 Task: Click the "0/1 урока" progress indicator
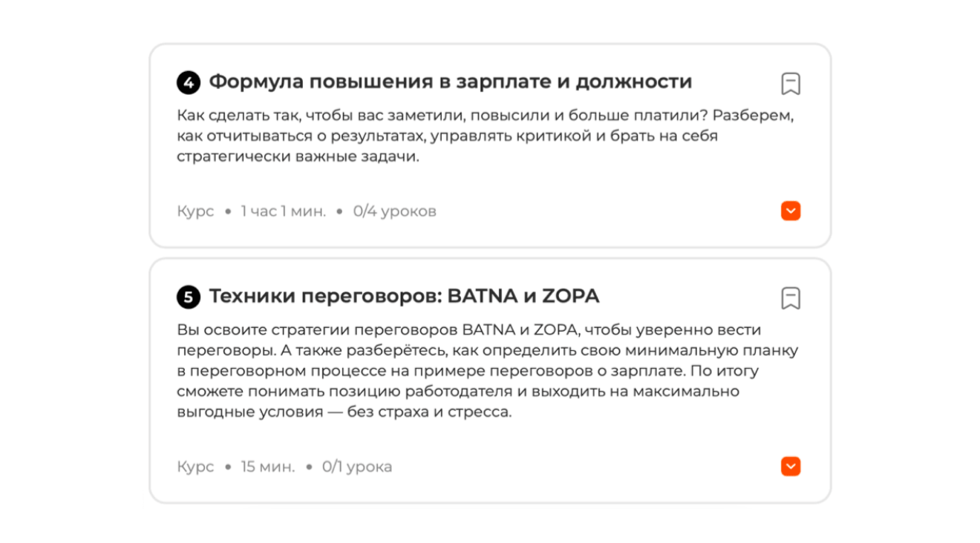pos(357,467)
